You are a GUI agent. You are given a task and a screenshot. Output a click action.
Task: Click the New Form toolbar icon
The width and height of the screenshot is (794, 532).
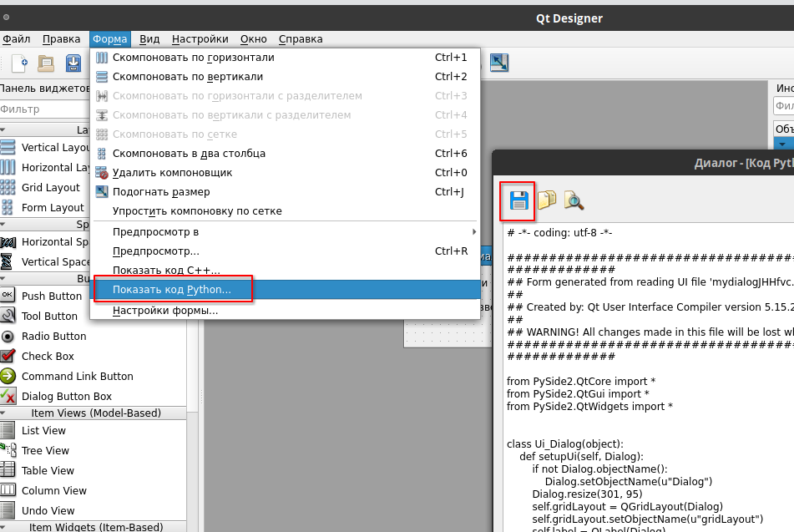pos(20,63)
